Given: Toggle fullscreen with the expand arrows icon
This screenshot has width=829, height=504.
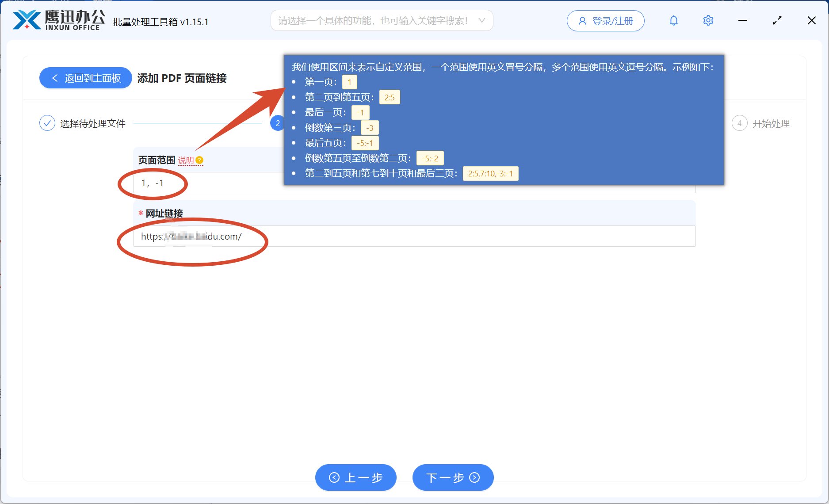Looking at the screenshot, I should 777,21.
